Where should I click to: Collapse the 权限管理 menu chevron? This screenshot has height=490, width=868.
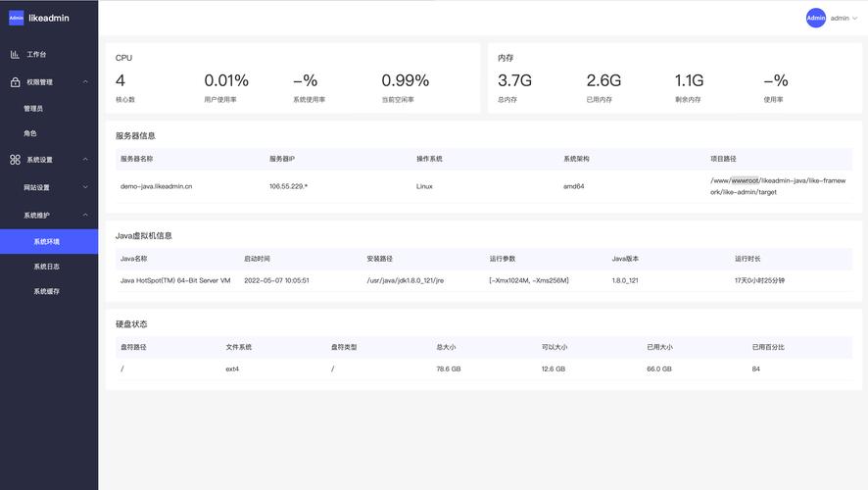point(85,82)
